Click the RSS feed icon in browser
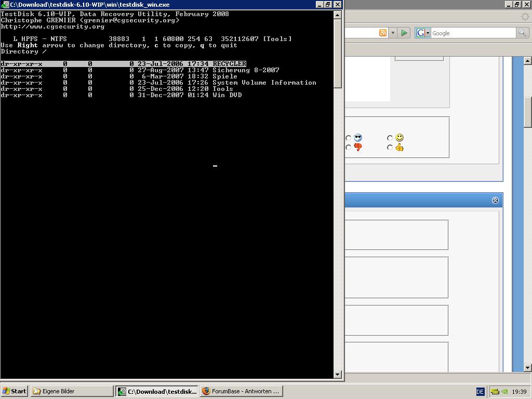The image size is (532, 399). 383,33
